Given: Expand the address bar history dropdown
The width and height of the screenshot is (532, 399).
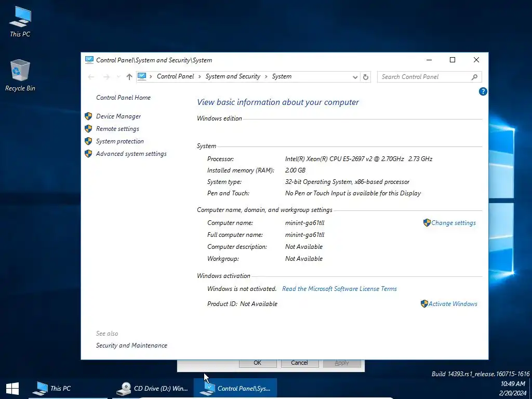Looking at the screenshot, I should [355, 77].
